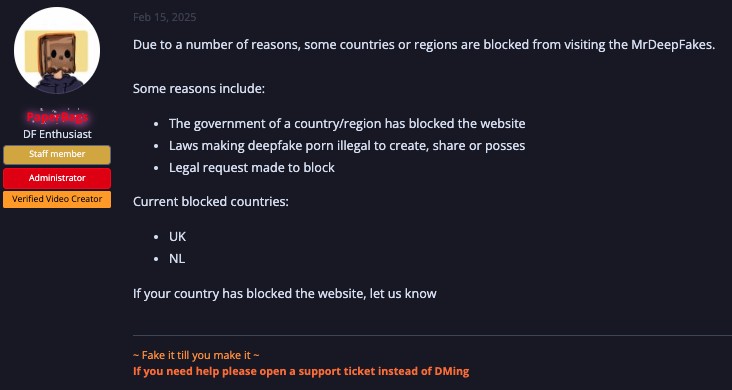Open the Feb 15, 2025 post date link

click(x=164, y=17)
